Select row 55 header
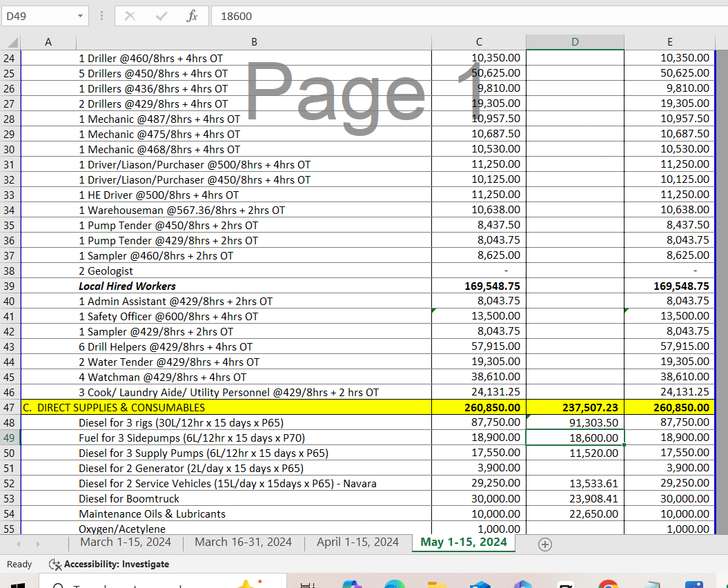Image resolution: width=728 pixels, height=588 pixels. tap(10, 529)
